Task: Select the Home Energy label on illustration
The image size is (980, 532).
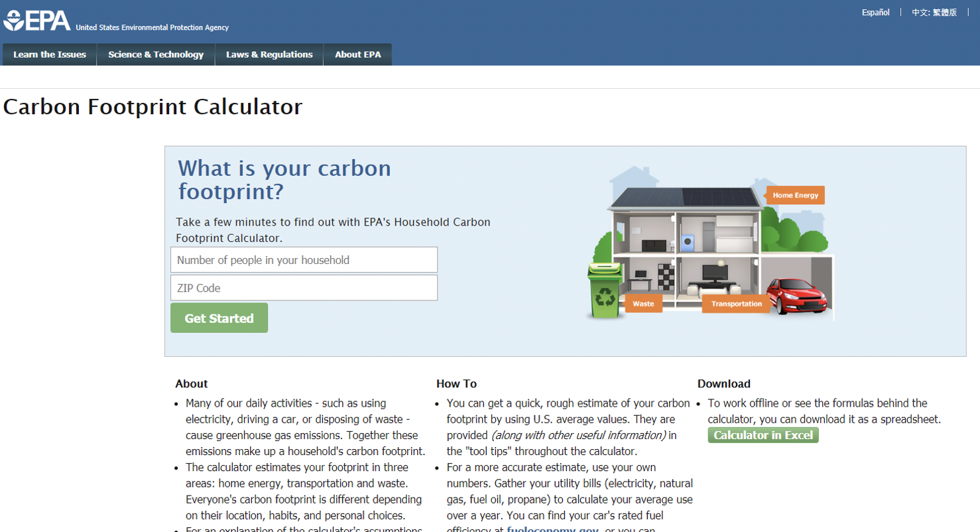Action: [x=795, y=195]
